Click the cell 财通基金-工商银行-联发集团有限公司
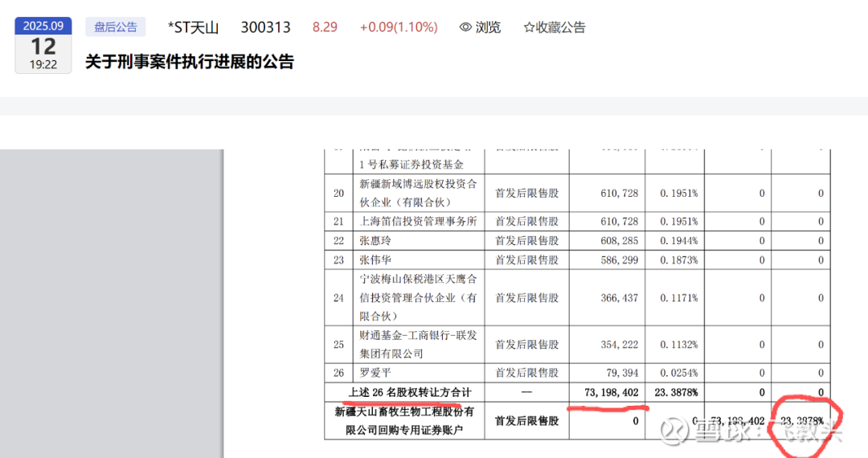This screenshot has height=458, width=868. pos(418,344)
